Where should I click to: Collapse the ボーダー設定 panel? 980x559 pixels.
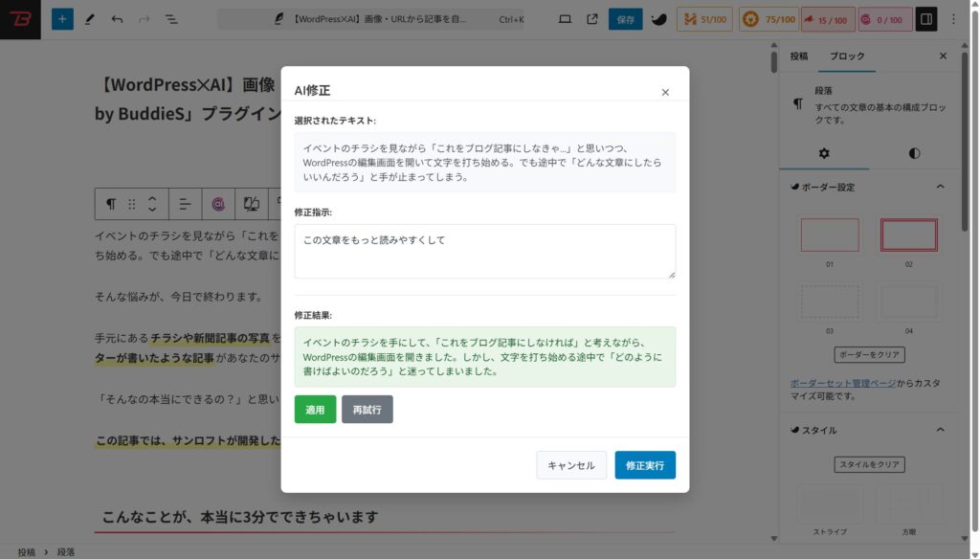940,187
